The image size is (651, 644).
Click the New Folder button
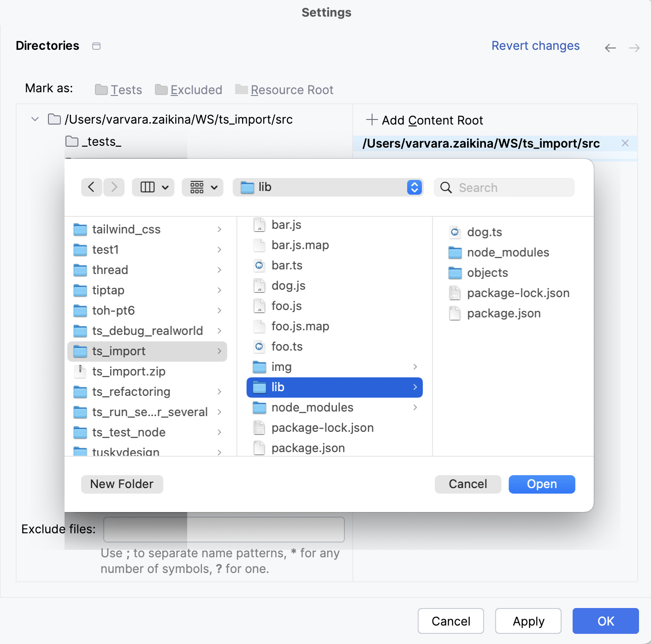pyautogui.click(x=122, y=484)
